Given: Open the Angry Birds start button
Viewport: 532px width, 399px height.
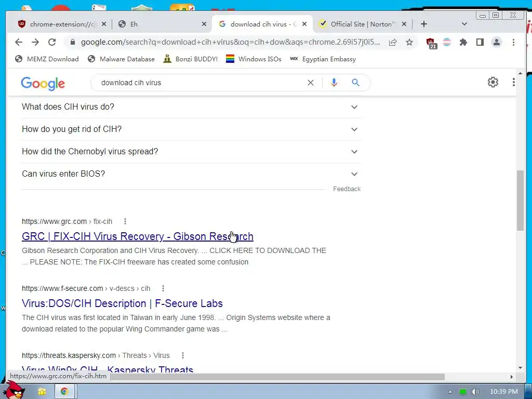Looking at the screenshot, I should [x=14, y=390].
